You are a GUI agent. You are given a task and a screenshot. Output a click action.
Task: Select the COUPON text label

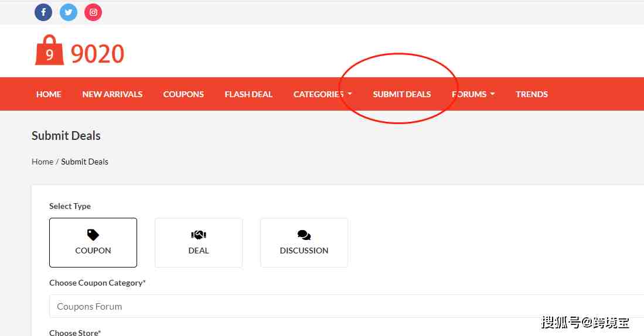click(93, 251)
